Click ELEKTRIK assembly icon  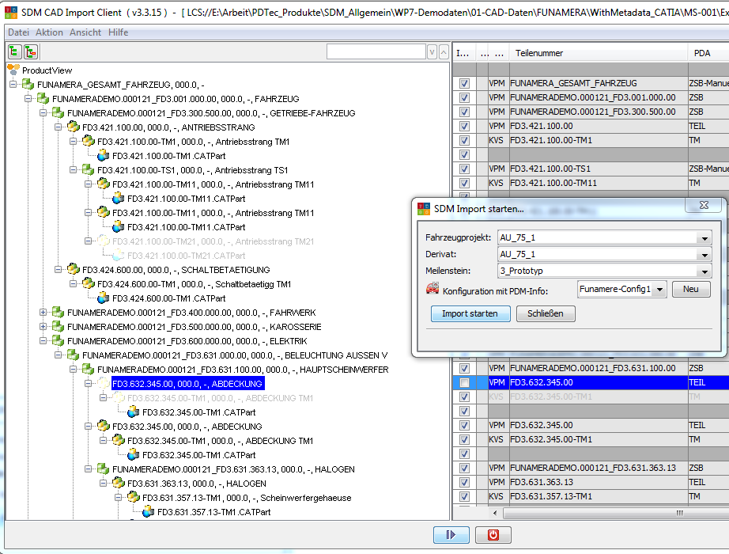coord(58,341)
